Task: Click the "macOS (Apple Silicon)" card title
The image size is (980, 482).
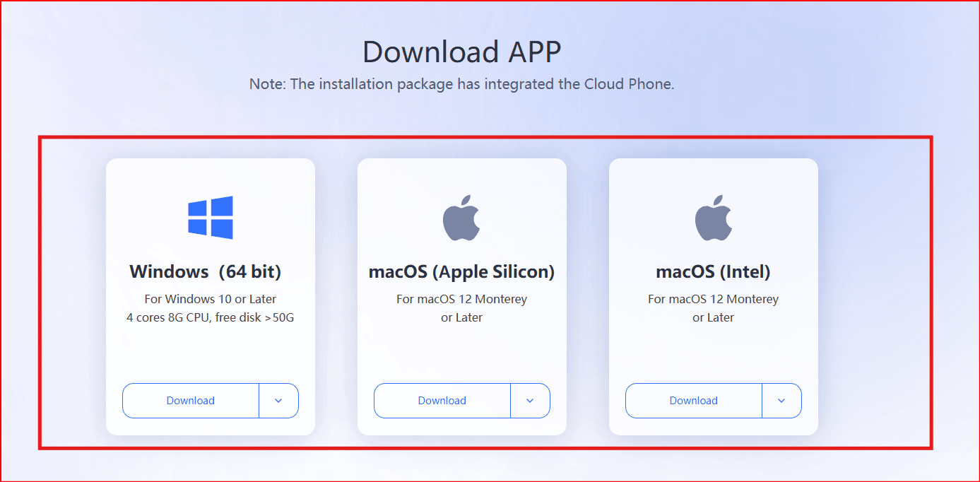Action: coord(461,271)
